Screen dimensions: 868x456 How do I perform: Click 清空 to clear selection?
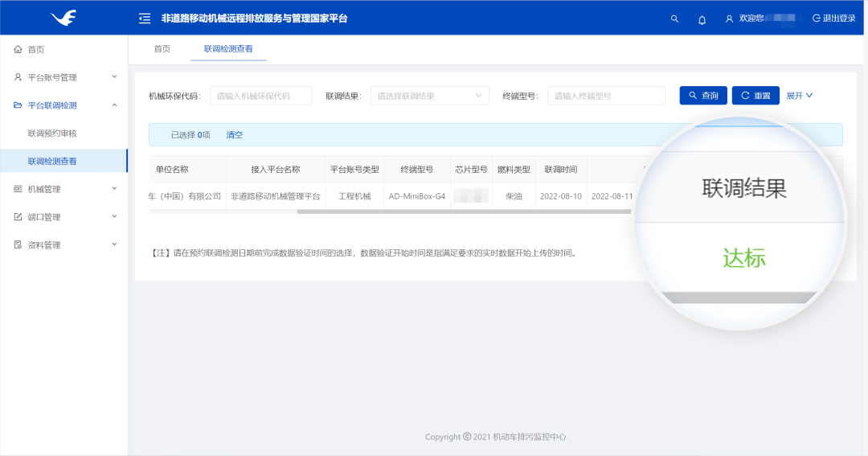234,135
